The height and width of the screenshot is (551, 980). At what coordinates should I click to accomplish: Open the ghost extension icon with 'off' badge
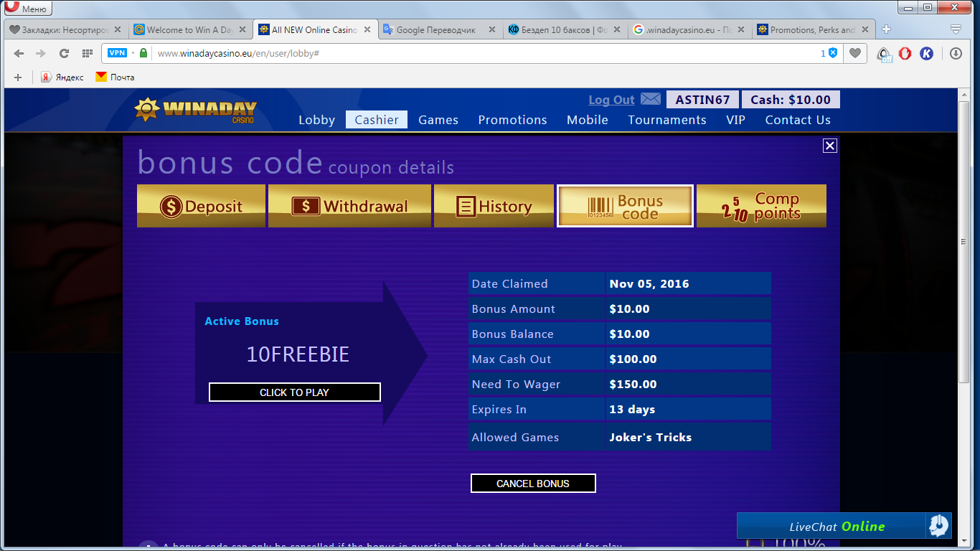click(885, 54)
